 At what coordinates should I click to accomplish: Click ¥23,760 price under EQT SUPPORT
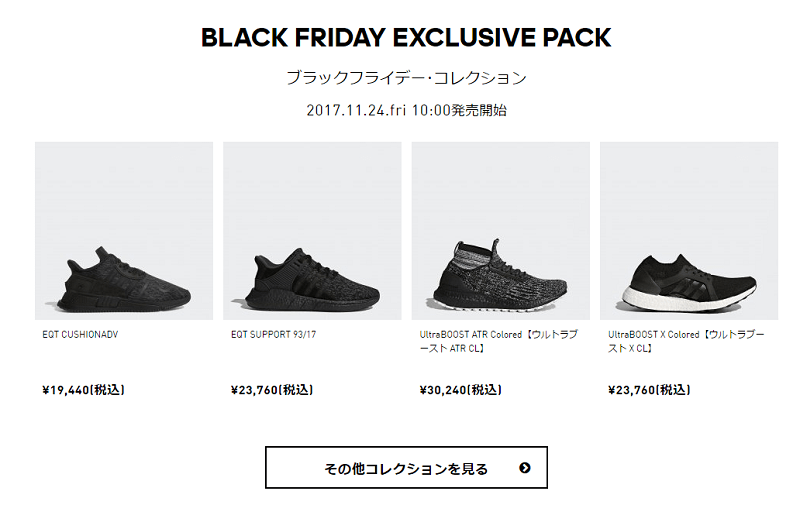(272, 390)
